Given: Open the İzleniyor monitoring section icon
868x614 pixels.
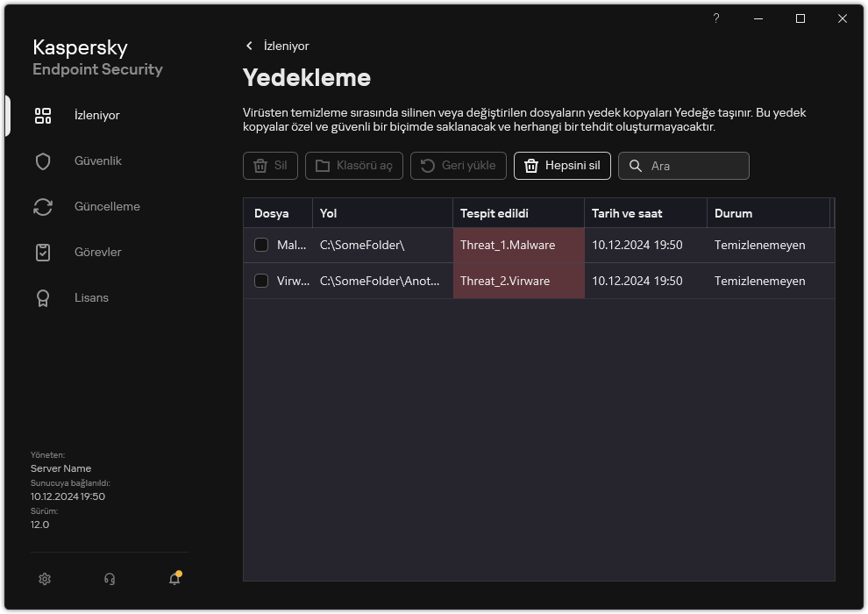Looking at the screenshot, I should tap(43, 115).
